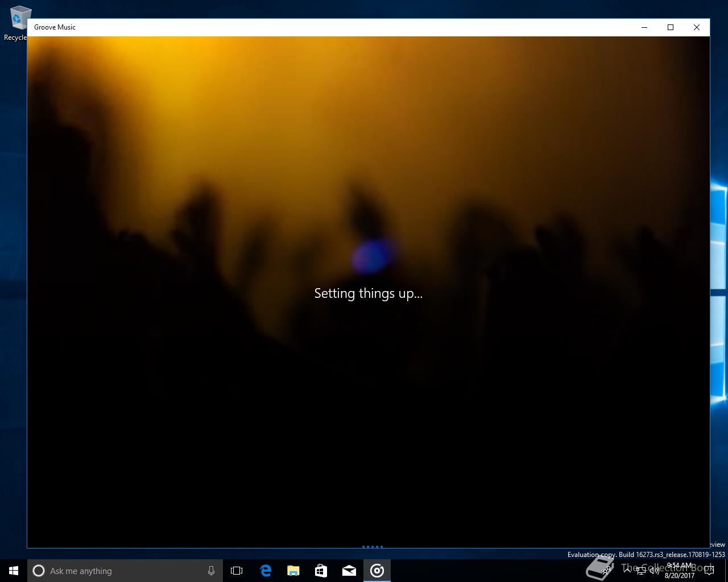Open the Mail app from the taskbar

coord(349,571)
